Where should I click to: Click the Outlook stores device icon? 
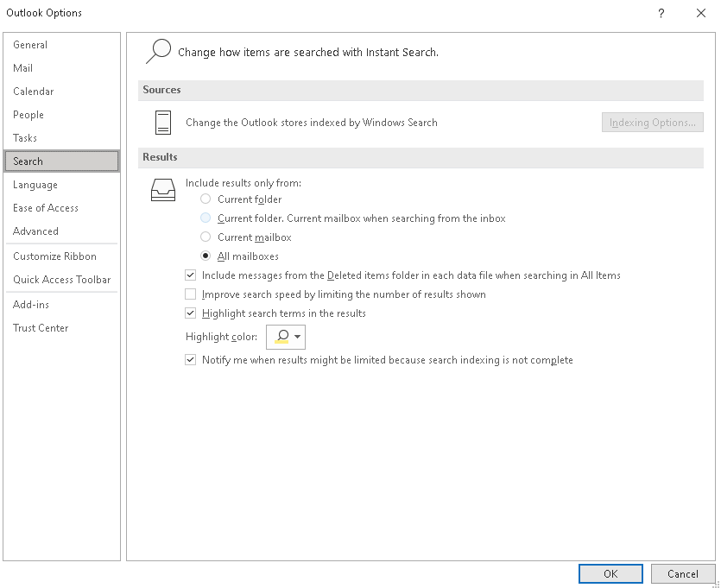click(163, 123)
